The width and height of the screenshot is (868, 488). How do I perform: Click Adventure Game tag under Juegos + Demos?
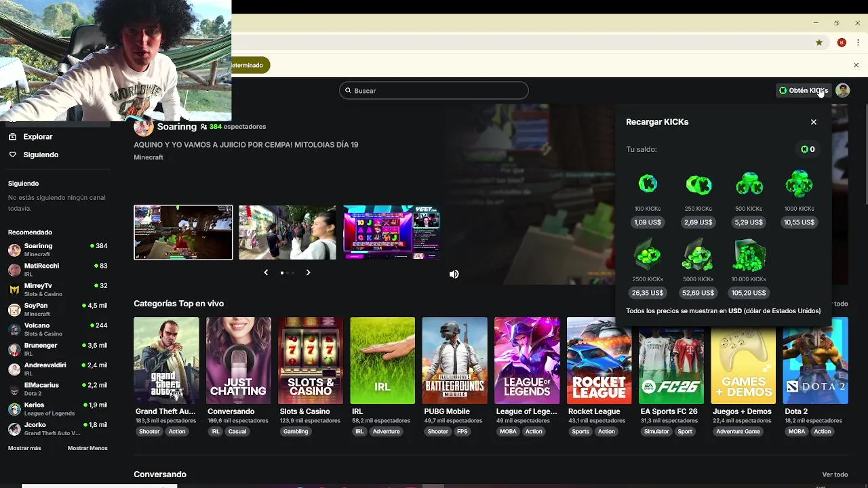738,432
